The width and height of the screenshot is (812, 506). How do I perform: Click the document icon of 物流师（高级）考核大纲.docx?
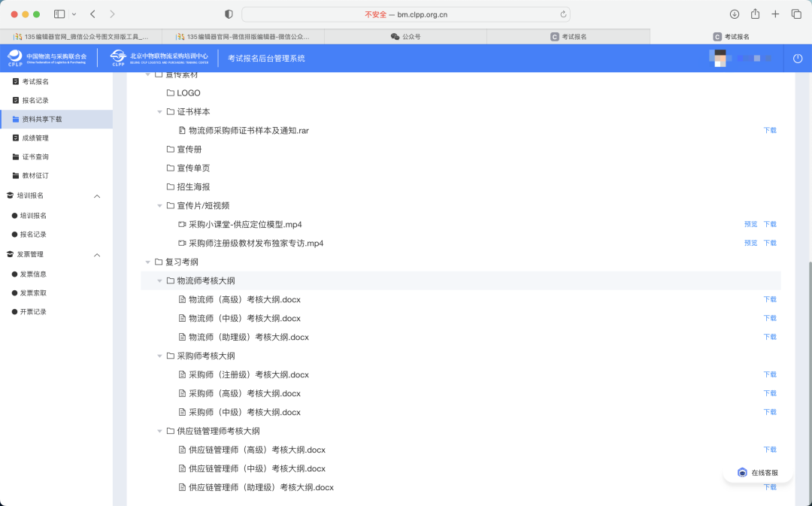point(181,298)
